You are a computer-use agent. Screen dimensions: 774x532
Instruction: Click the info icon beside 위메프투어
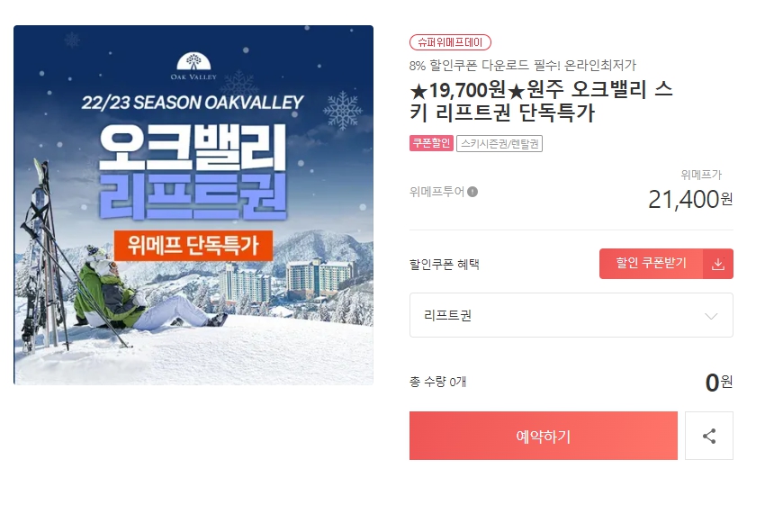pyautogui.click(x=472, y=192)
